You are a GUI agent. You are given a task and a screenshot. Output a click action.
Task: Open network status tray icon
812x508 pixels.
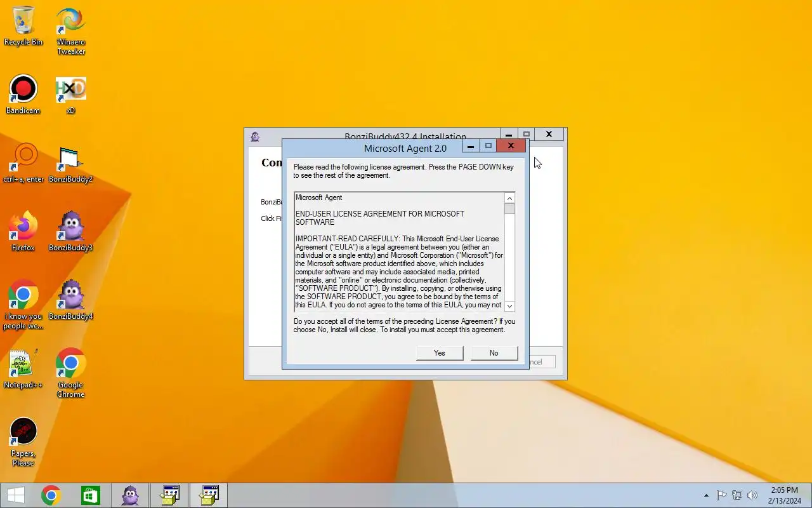[x=737, y=495]
